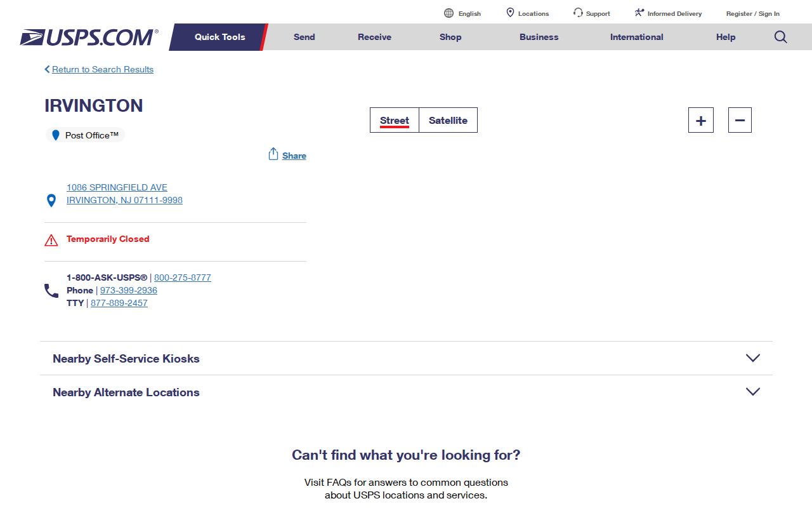The height and width of the screenshot is (508, 812).
Task: Click the back chevron before Return to Search
Action: click(47, 69)
